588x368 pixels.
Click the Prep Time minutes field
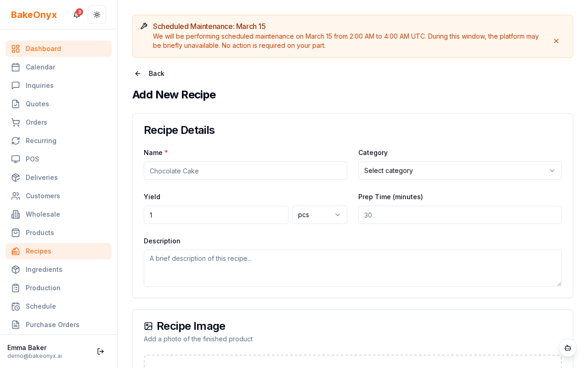(460, 215)
